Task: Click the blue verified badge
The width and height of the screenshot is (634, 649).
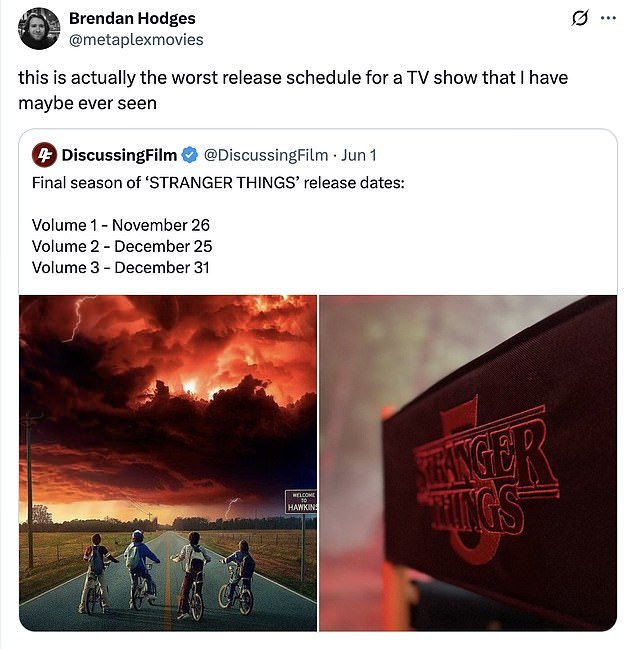Action: tap(190, 155)
